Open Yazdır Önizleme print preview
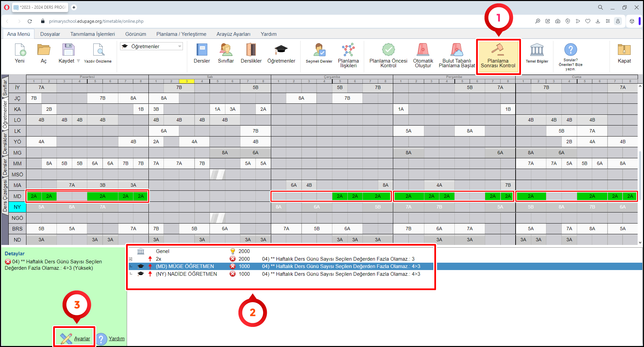This screenshot has height=347, width=644. click(x=98, y=53)
